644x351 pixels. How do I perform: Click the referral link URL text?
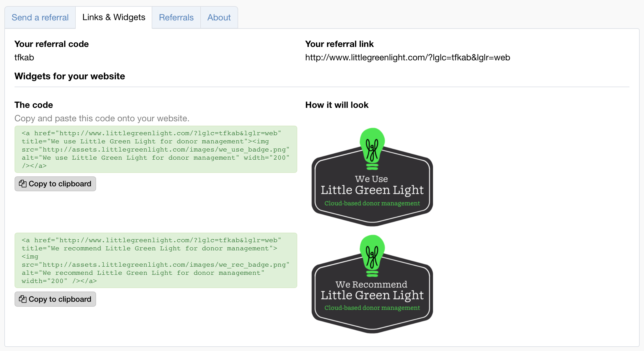408,57
